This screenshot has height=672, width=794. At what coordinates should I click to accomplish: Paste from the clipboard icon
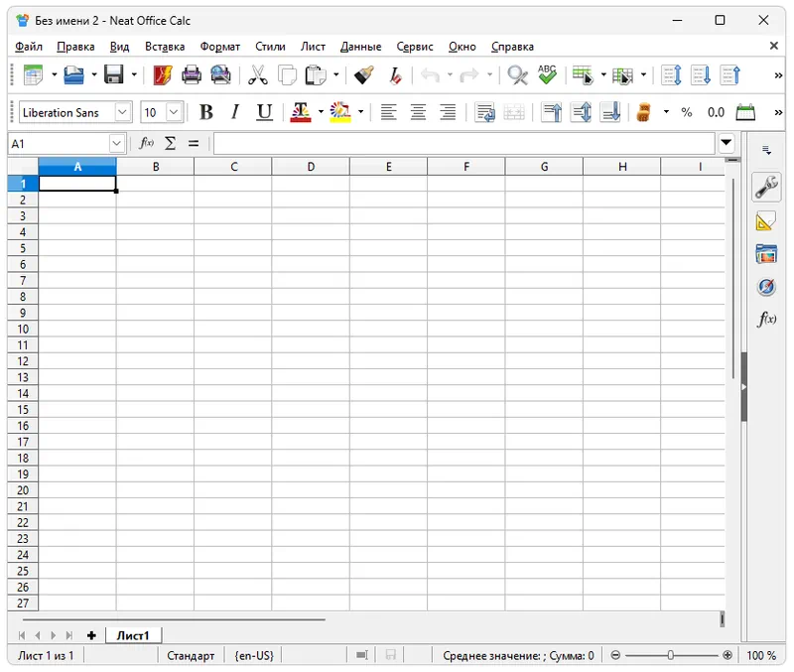(316, 75)
